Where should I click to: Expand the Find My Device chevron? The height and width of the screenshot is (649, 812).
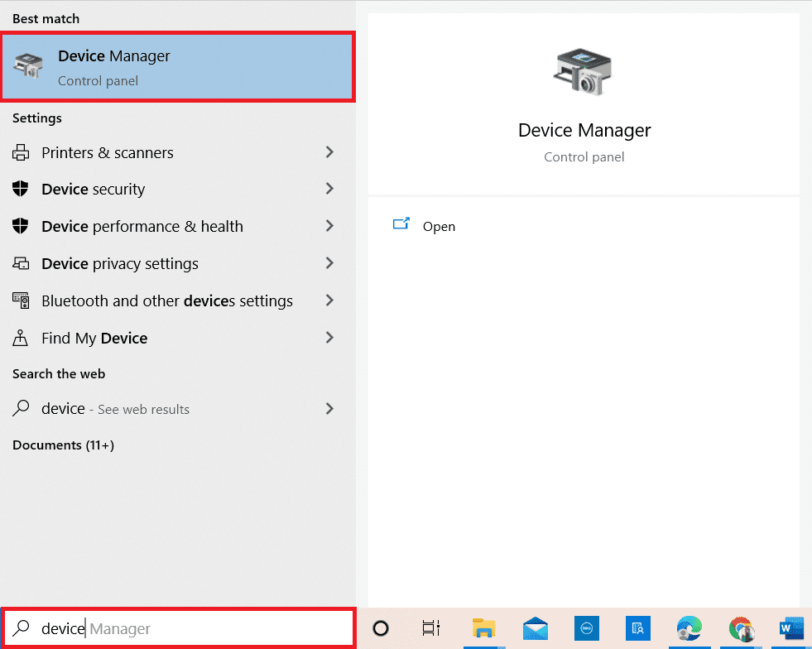point(329,338)
